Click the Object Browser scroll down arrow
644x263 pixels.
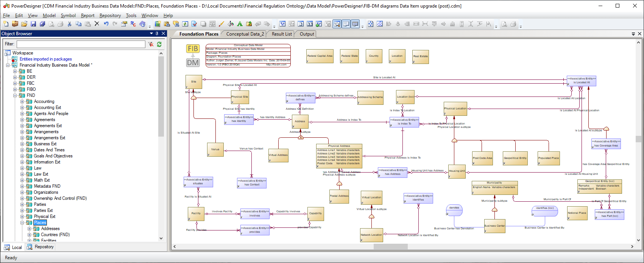[x=161, y=238]
